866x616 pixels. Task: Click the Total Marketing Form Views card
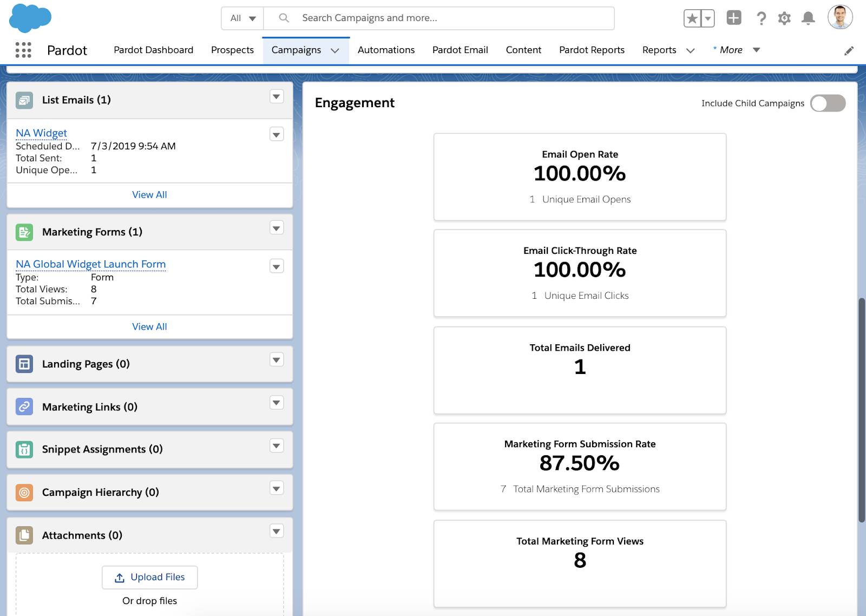point(580,564)
